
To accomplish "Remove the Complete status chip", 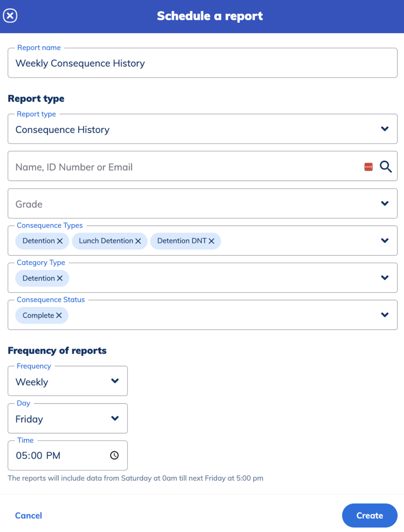I will [x=59, y=316].
